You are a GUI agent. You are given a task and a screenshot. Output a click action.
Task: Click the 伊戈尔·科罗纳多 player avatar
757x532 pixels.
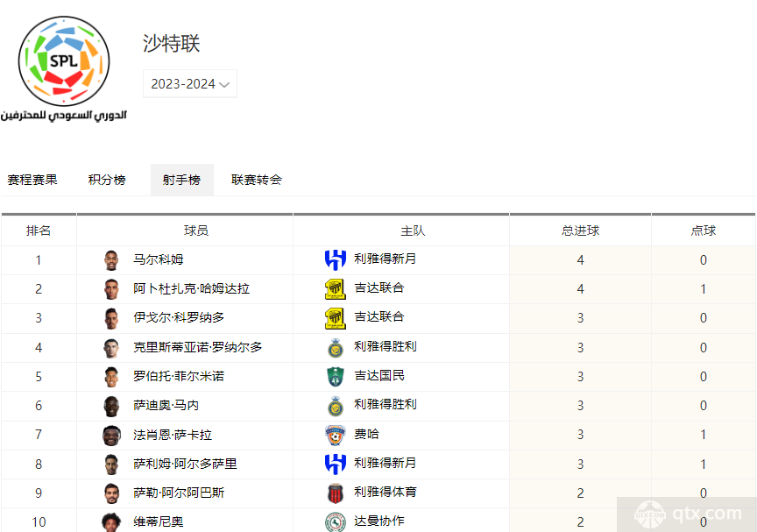111,318
